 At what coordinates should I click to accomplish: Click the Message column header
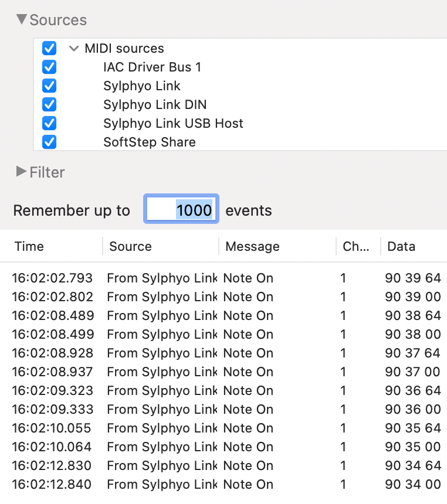[x=252, y=246]
